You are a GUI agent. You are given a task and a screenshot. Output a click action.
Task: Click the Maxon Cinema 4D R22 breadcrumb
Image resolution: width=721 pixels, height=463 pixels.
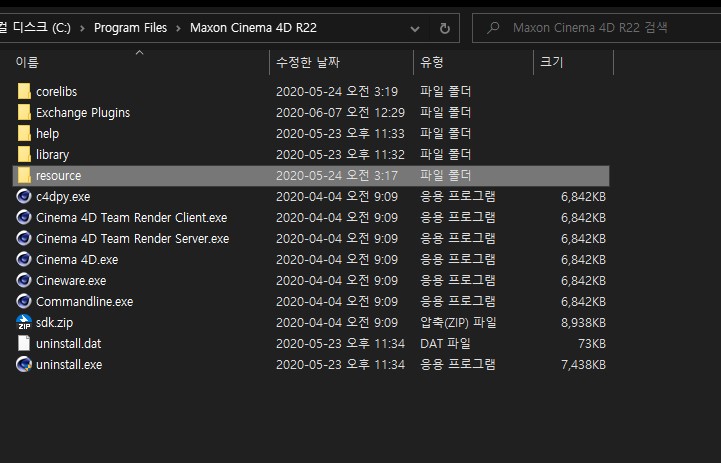(253, 28)
